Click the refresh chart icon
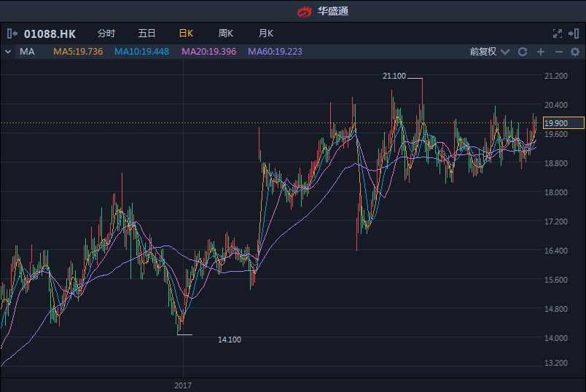This screenshot has width=586, height=392. tap(523, 52)
